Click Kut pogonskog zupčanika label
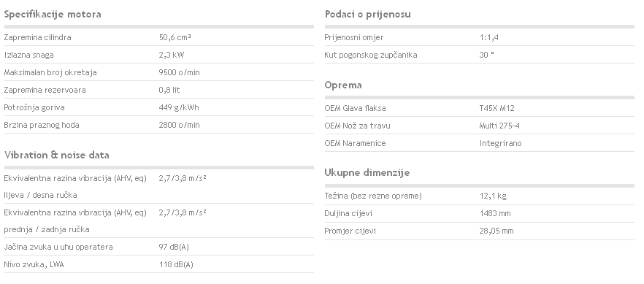Image resolution: width=644 pixels, height=284 pixels. [371, 55]
